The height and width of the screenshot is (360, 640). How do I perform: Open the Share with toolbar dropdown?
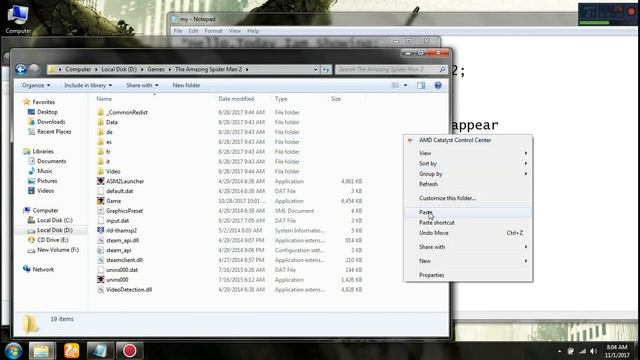point(142,85)
